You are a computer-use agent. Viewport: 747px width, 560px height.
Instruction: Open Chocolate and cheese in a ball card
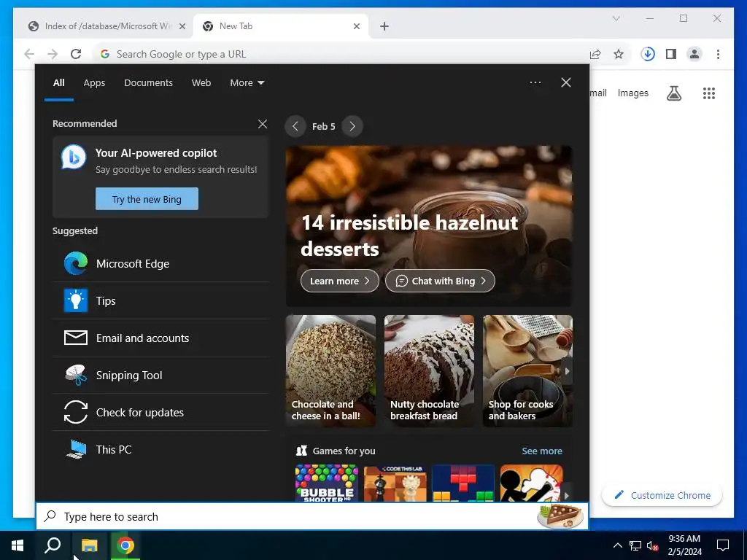[330, 370]
